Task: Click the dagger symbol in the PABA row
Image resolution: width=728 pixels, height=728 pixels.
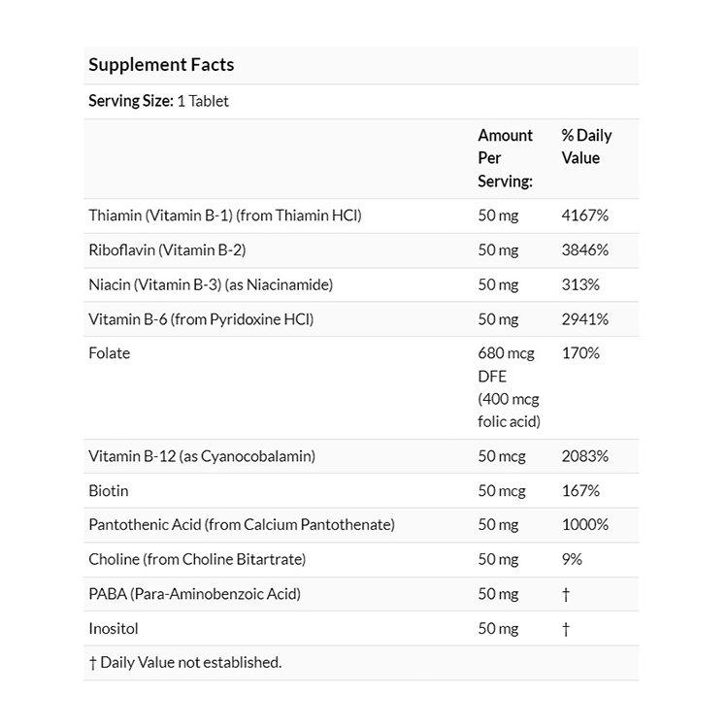Action: [566, 594]
